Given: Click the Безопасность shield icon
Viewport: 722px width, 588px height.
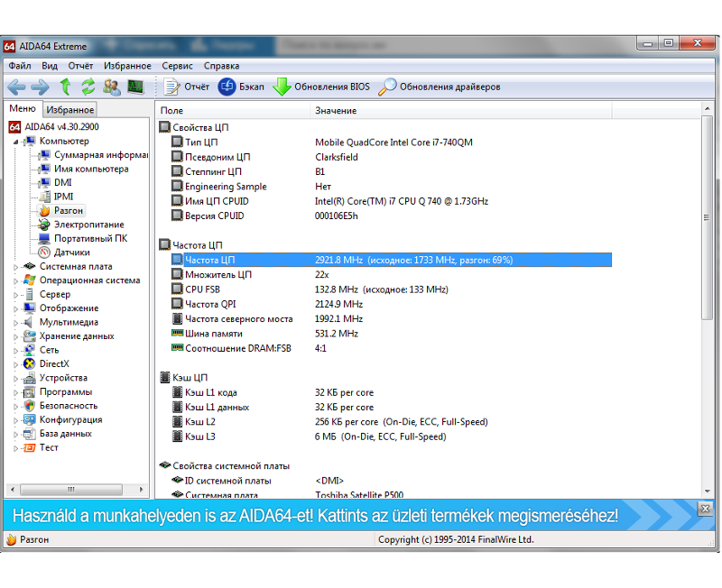Looking at the screenshot, I should (x=30, y=406).
